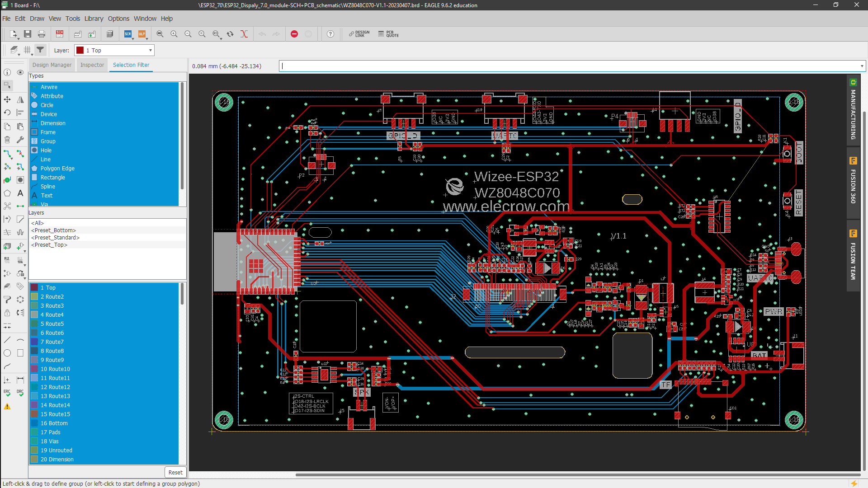868x488 pixels.
Task: Toggle Attribute type in selection filter
Action: click(104, 96)
